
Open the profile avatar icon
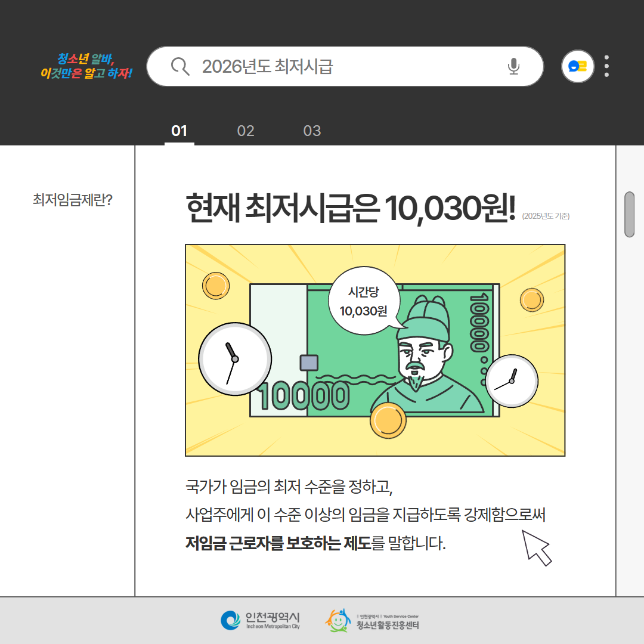[577, 66]
